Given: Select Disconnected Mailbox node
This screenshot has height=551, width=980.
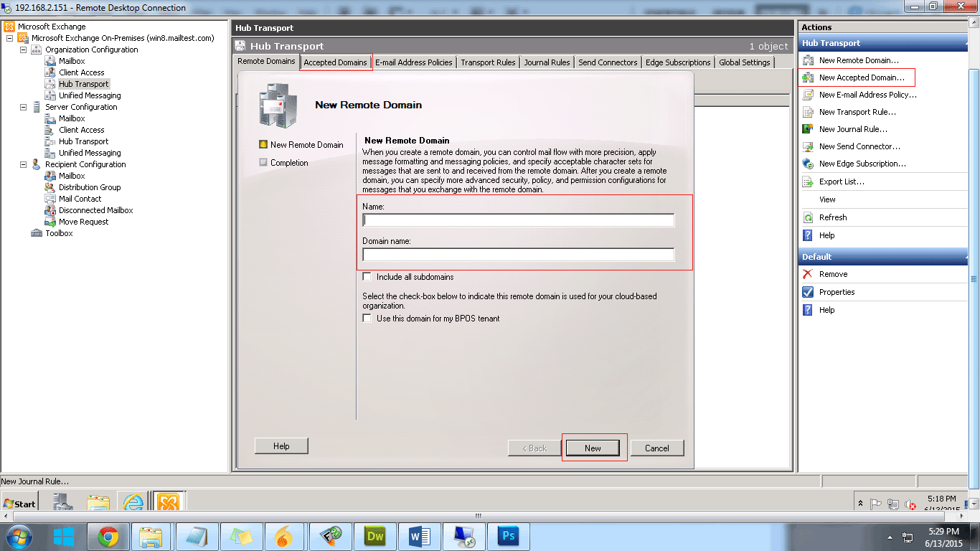Looking at the screenshot, I should [x=95, y=210].
